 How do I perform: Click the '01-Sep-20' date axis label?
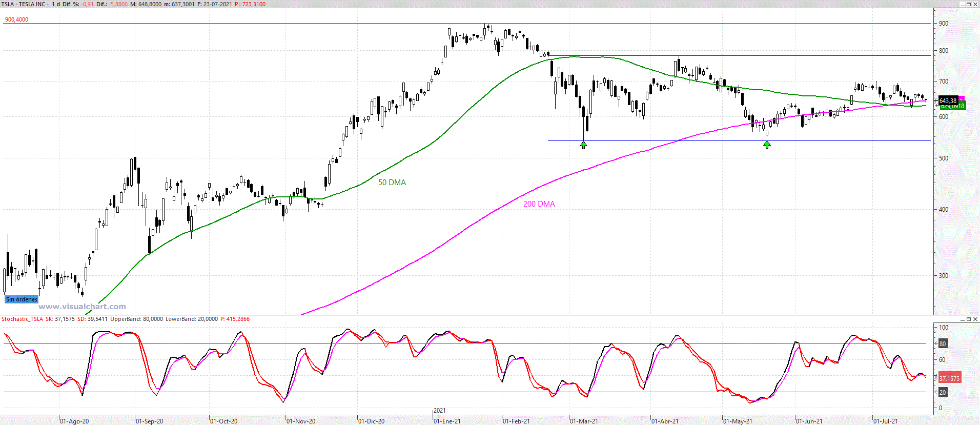point(150,421)
